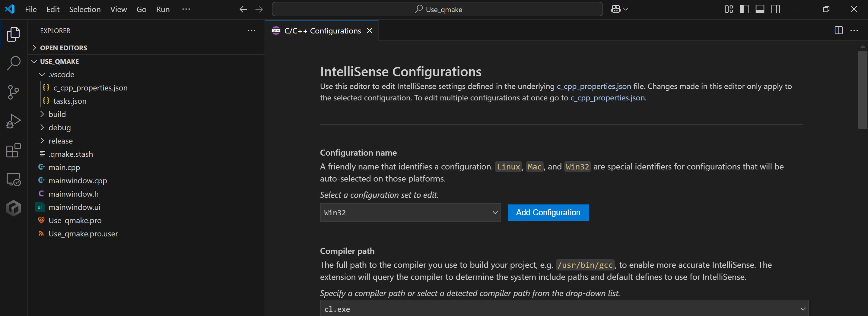The width and height of the screenshot is (868, 316).
Task: Split the editor to the right
Action: click(838, 30)
